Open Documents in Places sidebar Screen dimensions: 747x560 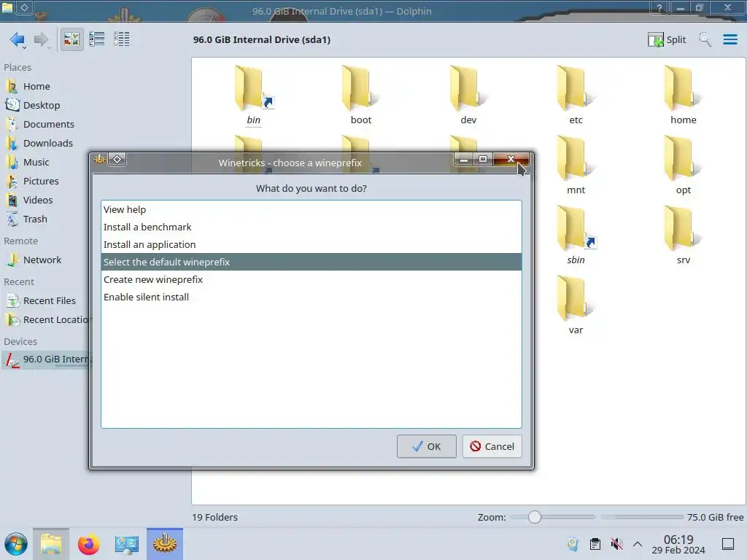click(x=47, y=124)
